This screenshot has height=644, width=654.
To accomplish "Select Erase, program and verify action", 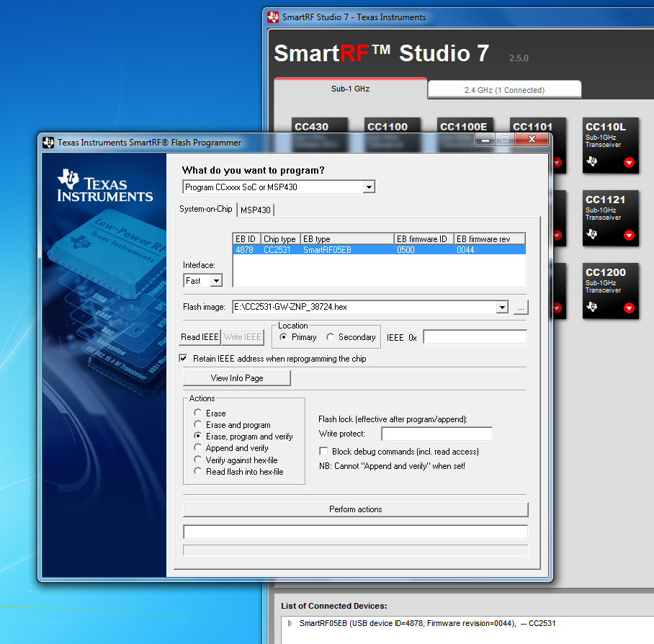I will pos(197,436).
